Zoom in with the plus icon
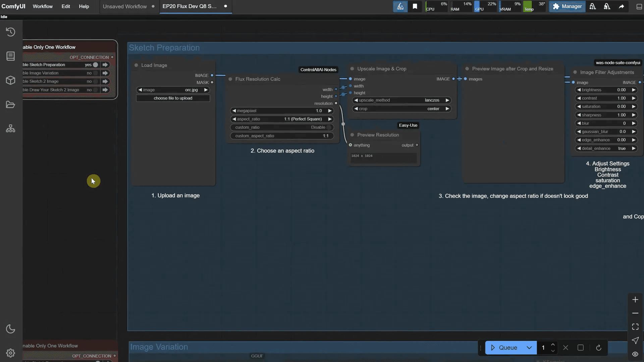 [x=635, y=300]
